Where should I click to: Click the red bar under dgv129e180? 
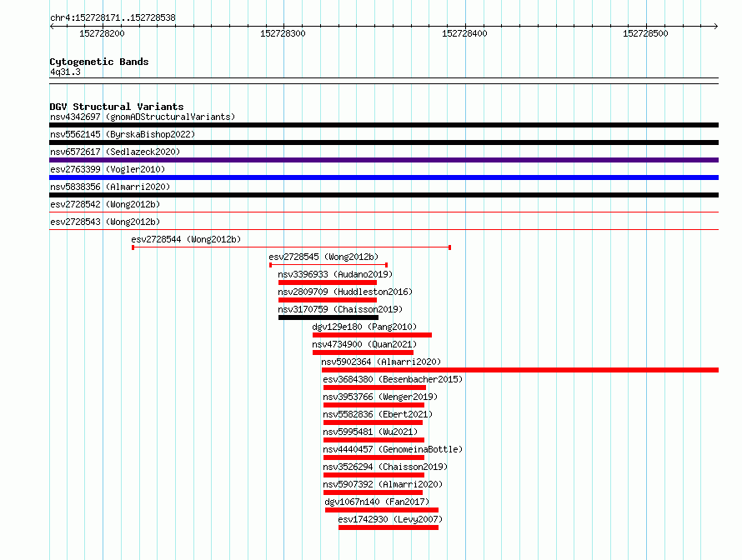coord(372,335)
